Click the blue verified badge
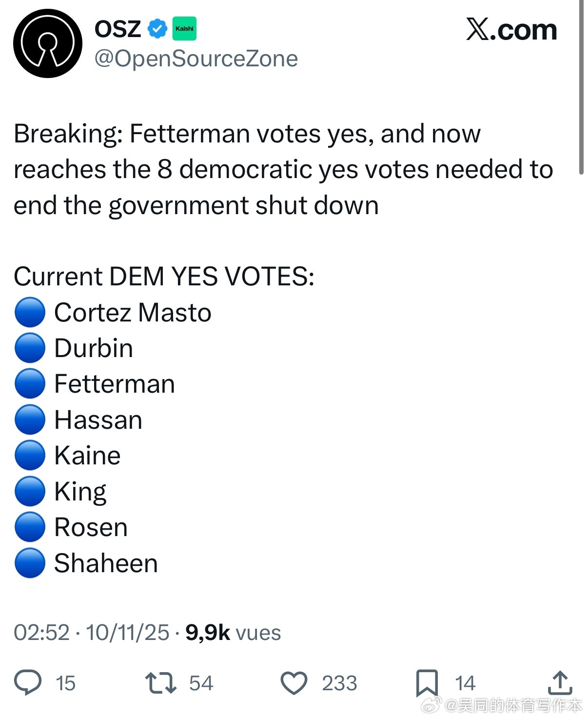 pos(157,29)
